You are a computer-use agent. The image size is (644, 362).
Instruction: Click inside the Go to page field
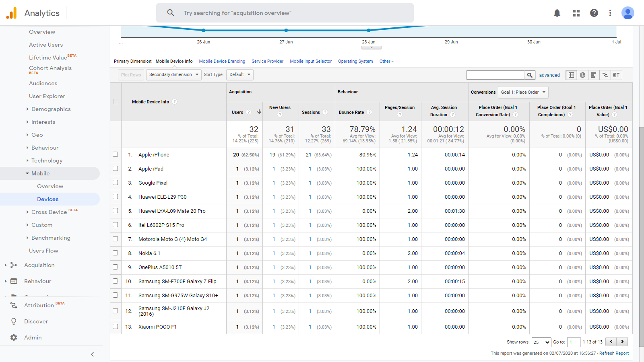574,341
